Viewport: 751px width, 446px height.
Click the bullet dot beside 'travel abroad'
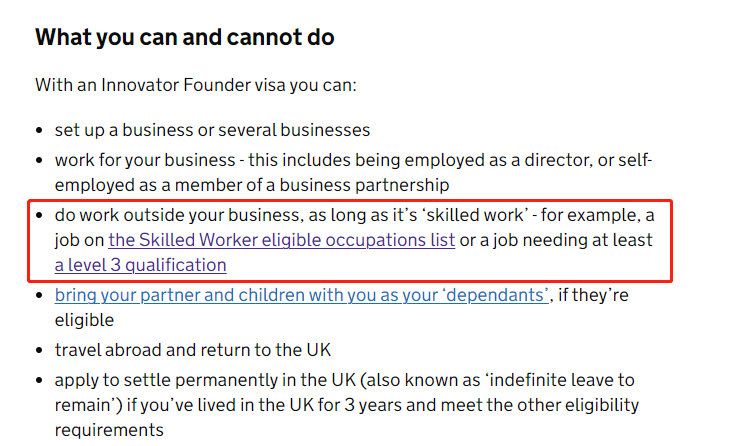[x=40, y=351]
